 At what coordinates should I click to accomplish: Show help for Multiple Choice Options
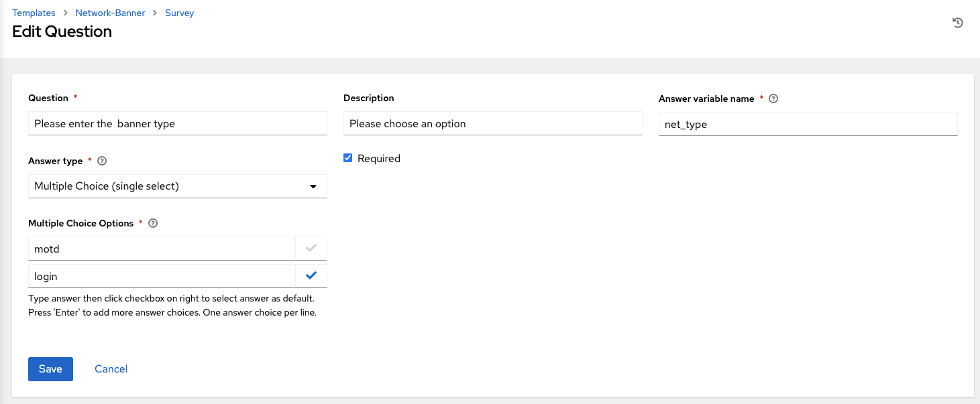152,224
